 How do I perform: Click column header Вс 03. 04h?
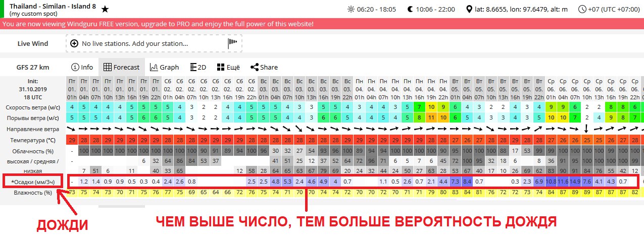tap(276, 88)
